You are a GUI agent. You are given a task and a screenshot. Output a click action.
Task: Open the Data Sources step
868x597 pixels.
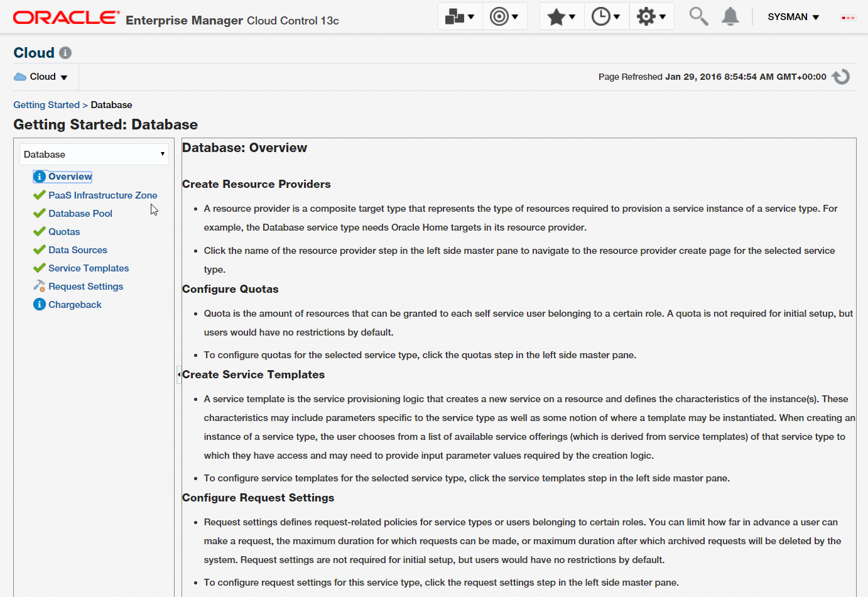[78, 250]
